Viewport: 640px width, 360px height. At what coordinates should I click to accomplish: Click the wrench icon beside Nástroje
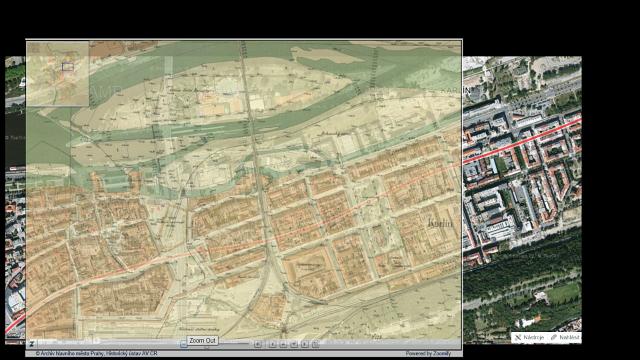(x=518, y=337)
